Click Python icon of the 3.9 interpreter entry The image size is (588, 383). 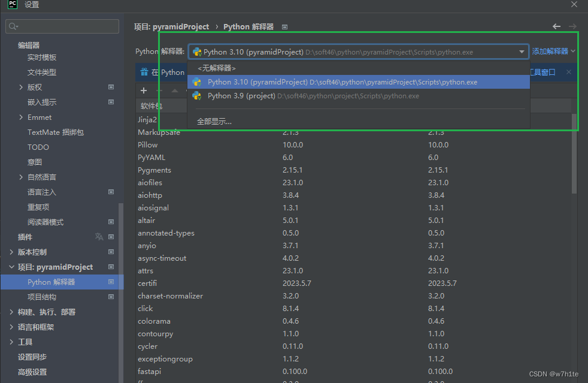[197, 96]
